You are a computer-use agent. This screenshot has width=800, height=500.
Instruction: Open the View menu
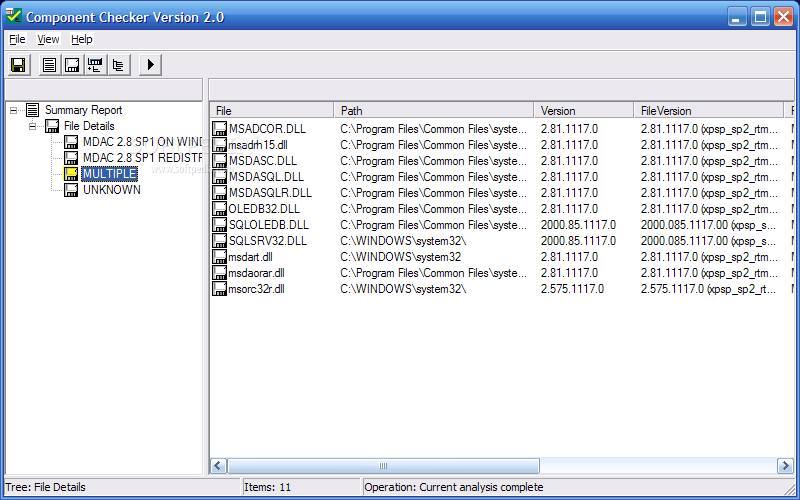tap(48, 39)
